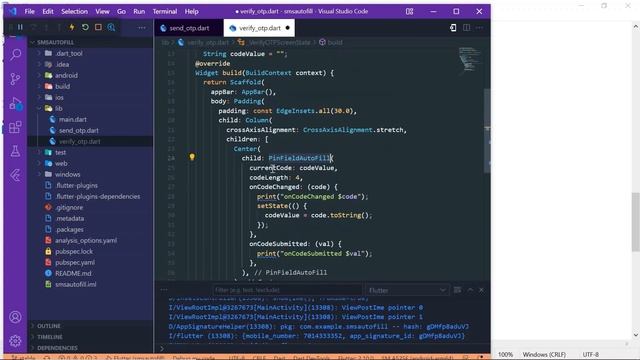
Task: Restart the debug session
Action: point(85,27)
